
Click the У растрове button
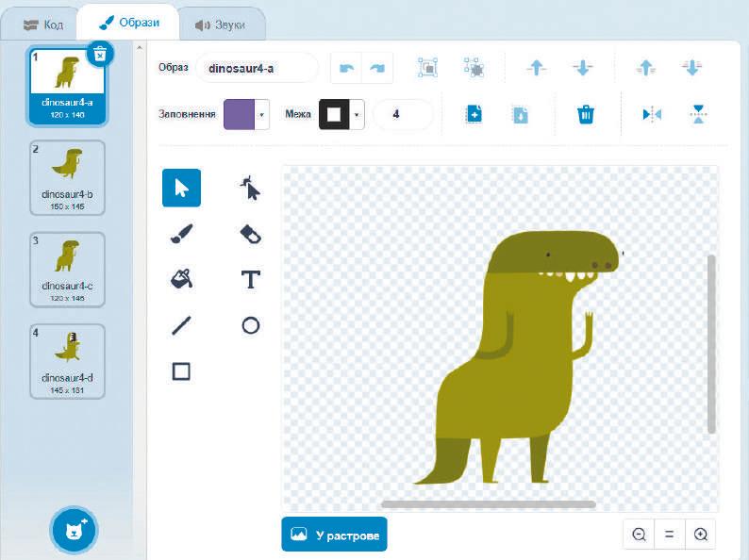[334, 535]
